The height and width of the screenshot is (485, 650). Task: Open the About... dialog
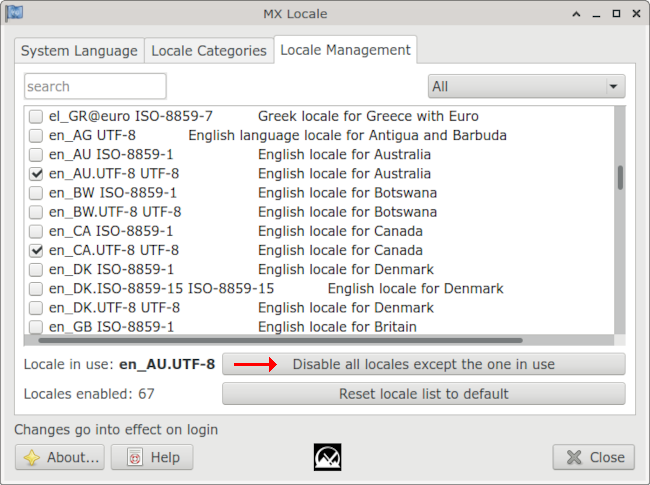click(x=60, y=457)
